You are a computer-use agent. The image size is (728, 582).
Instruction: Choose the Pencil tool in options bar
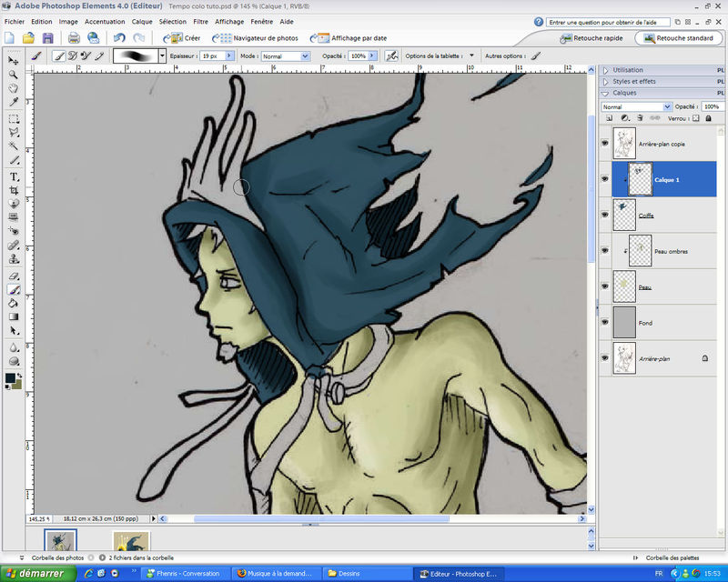pyautogui.click(x=99, y=56)
